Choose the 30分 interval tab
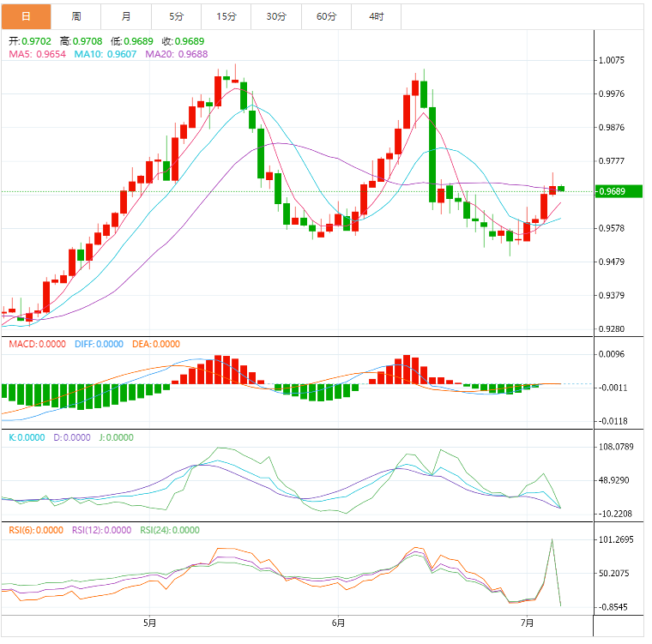 (276, 16)
